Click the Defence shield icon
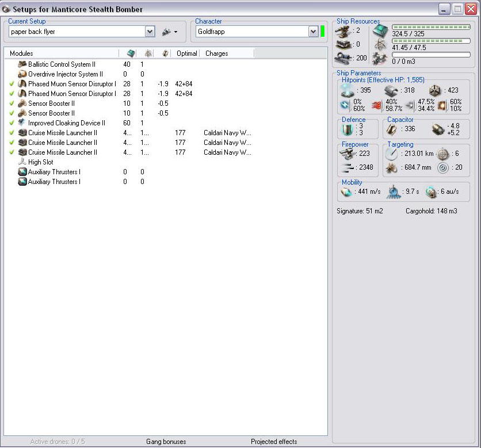The width and height of the screenshot is (481, 448). pos(348,130)
